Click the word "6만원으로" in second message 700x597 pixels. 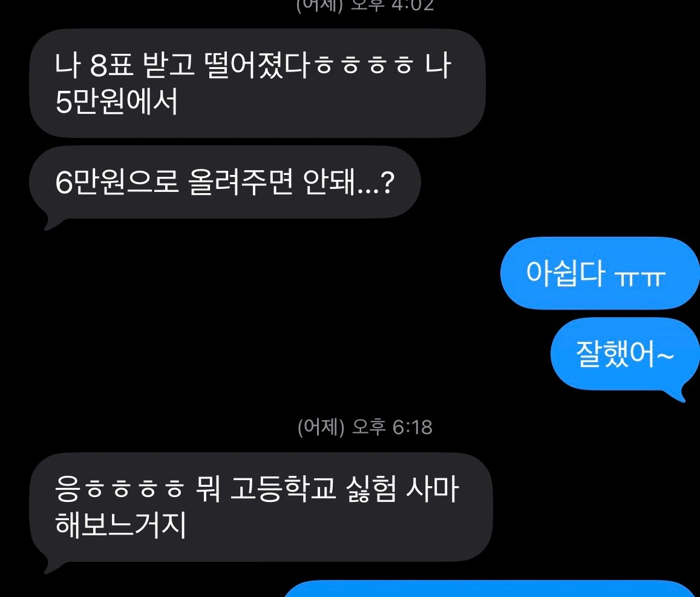pyautogui.click(x=117, y=182)
